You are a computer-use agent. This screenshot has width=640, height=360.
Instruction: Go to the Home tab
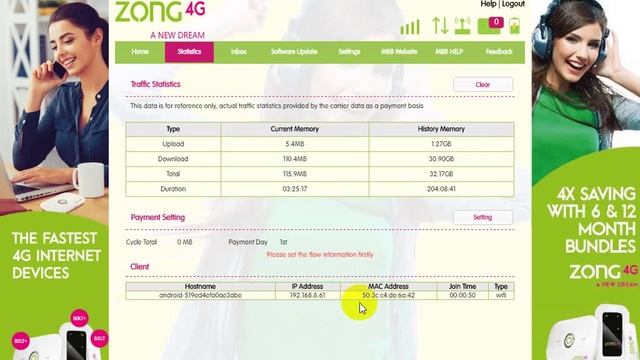[140, 52]
